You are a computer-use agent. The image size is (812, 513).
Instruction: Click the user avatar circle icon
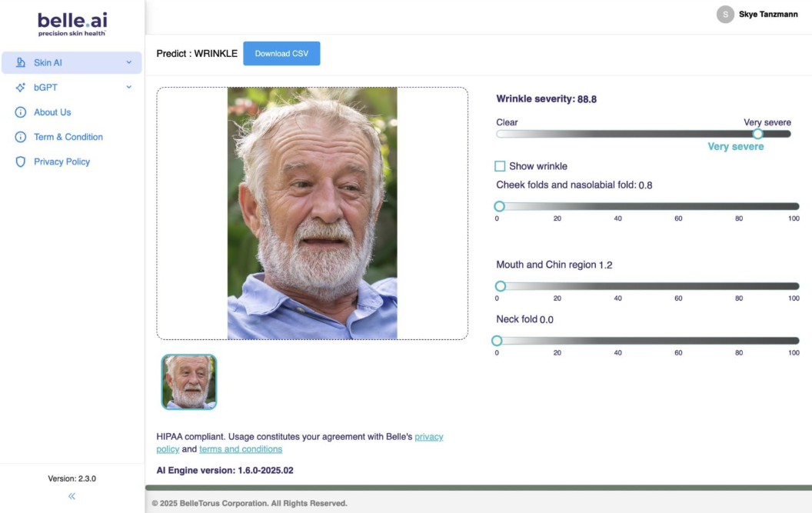[x=725, y=15]
